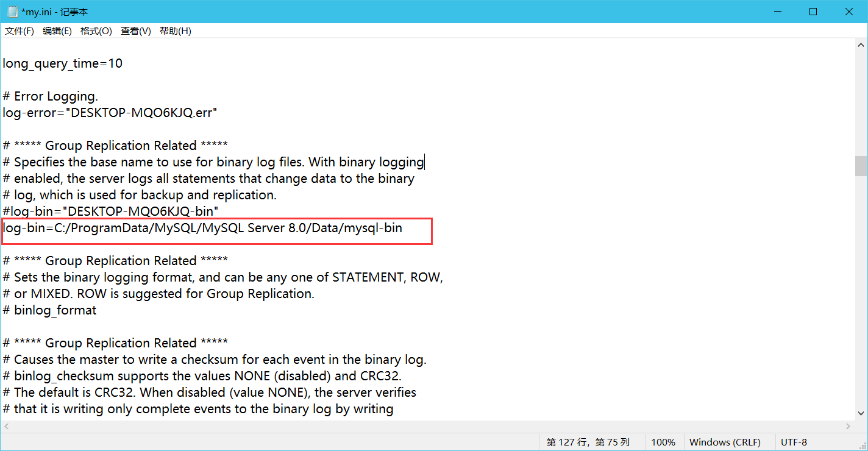868x451 pixels.
Task: Click line starting 'Specifies the base name'
Action: coord(214,162)
